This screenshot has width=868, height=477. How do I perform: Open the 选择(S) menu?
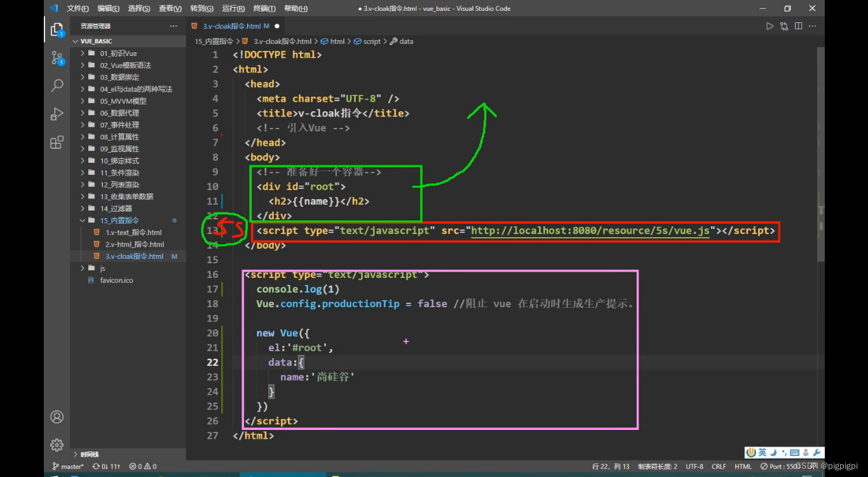pos(139,8)
